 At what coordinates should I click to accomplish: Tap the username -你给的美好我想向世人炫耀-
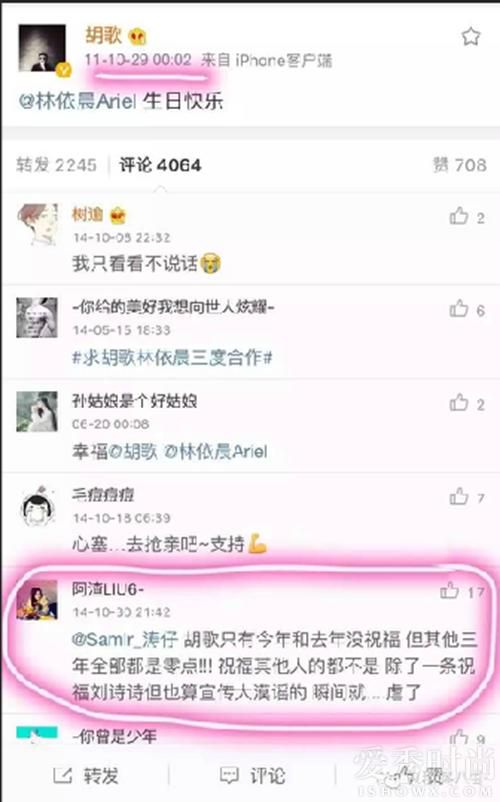(x=173, y=307)
